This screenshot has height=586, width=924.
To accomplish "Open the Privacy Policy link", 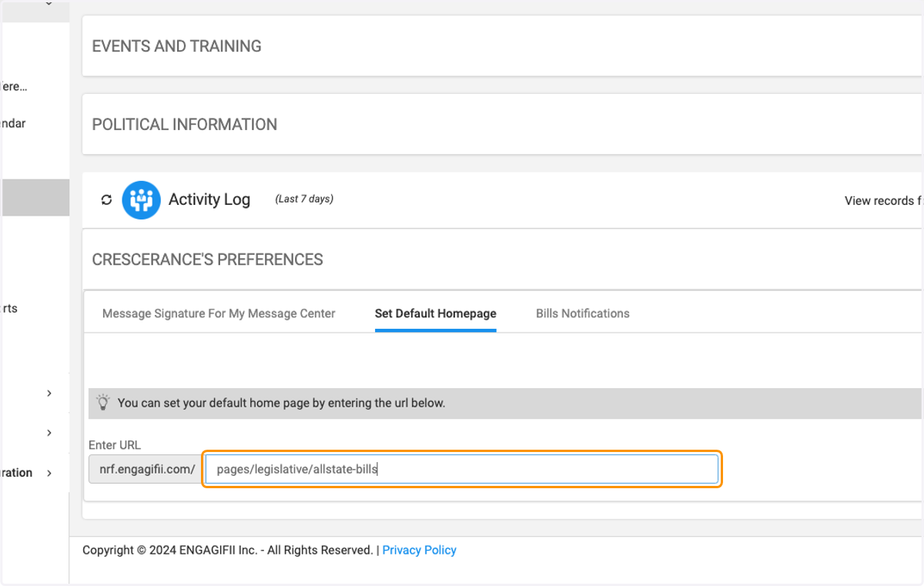I will 419,550.
